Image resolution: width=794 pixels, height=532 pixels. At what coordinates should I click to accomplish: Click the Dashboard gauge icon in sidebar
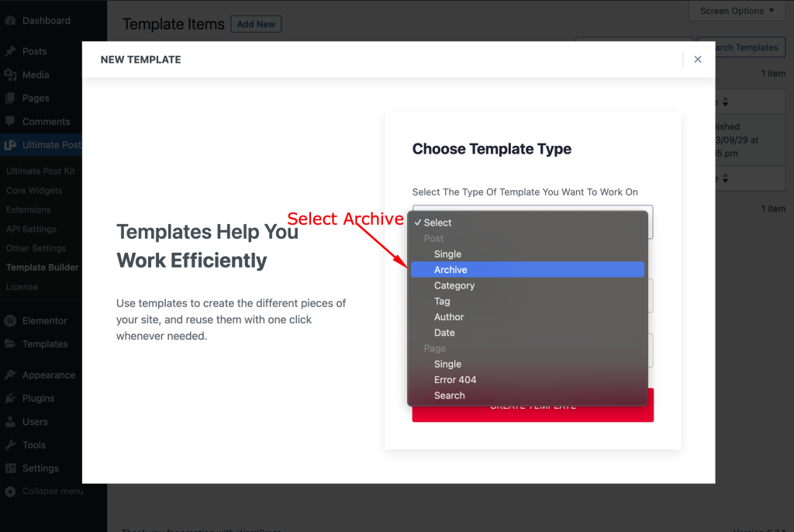point(10,21)
